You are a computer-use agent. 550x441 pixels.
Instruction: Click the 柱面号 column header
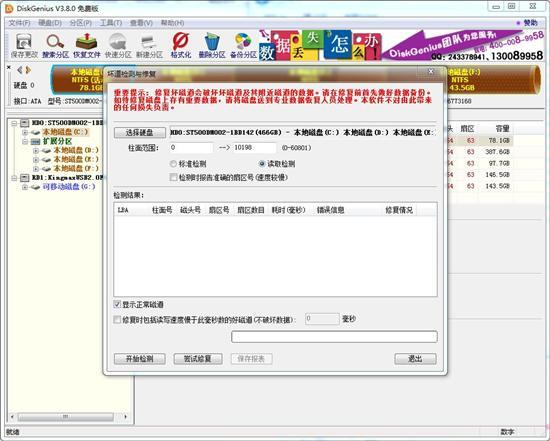[162, 210]
